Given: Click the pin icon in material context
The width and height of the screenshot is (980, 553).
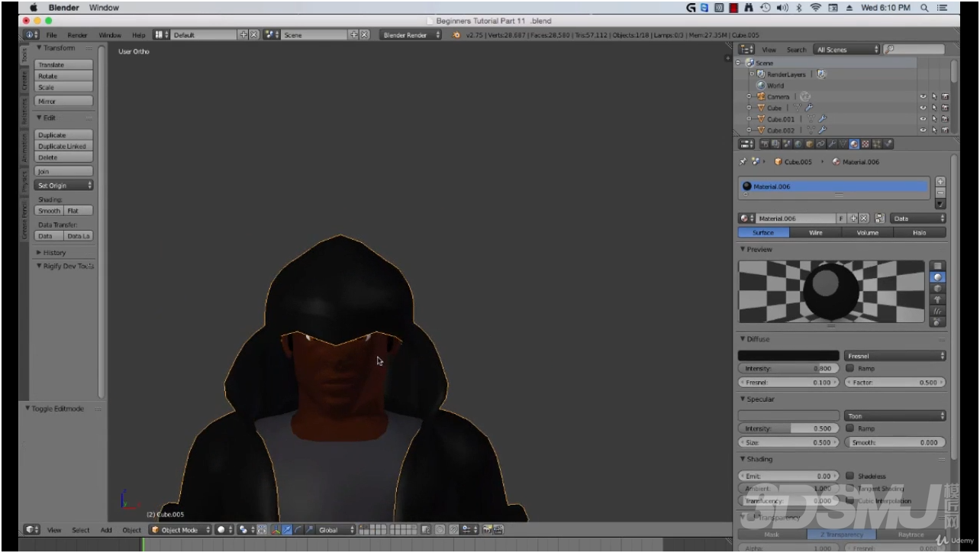Looking at the screenshot, I should click(x=743, y=161).
